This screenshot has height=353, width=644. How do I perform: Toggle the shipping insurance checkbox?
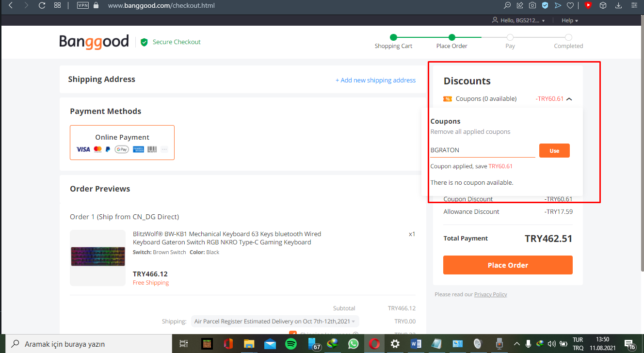[292, 333]
